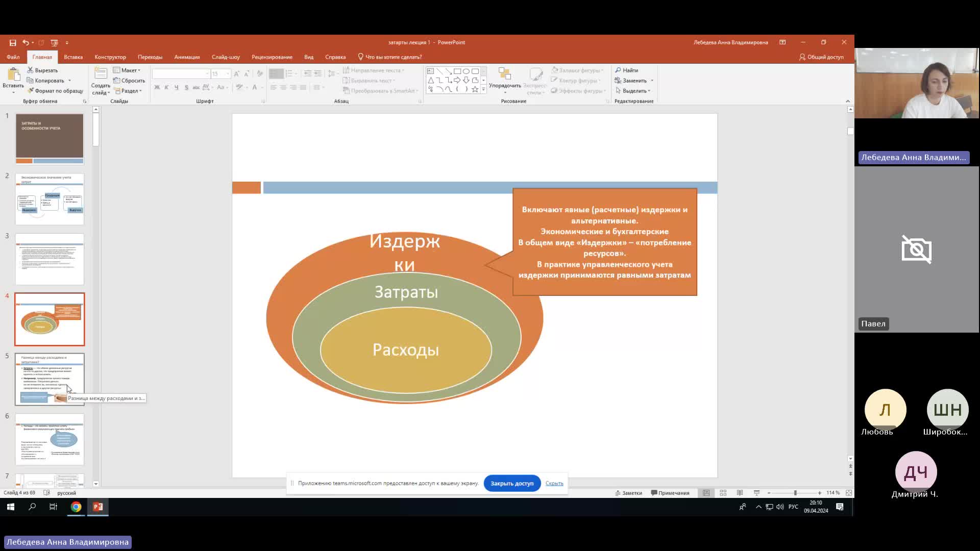Show hidden icons in system tray
Screen dimensions: 980x551
tap(758, 507)
